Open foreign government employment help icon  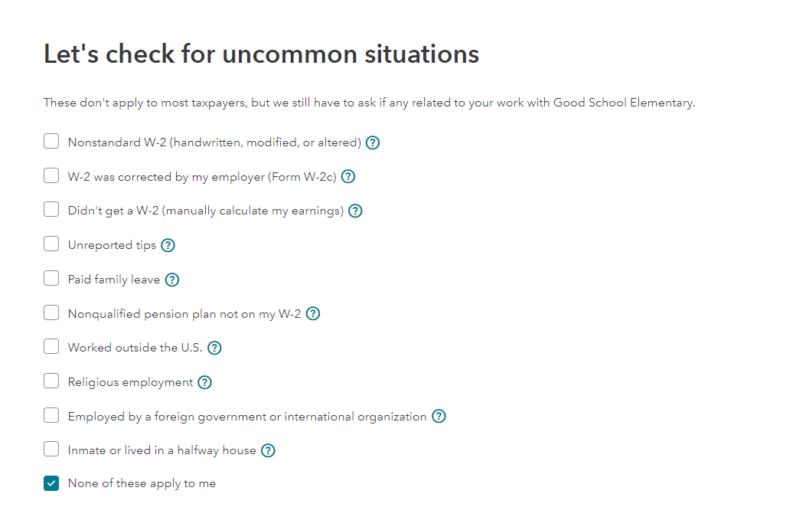tap(439, 417)
